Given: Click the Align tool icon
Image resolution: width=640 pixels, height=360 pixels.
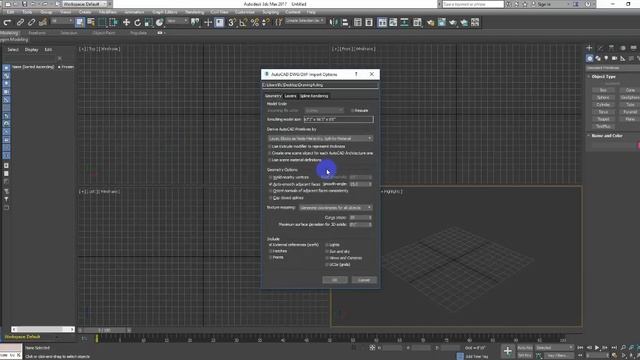Looking at the screenshot, I should tap(345, 22).
